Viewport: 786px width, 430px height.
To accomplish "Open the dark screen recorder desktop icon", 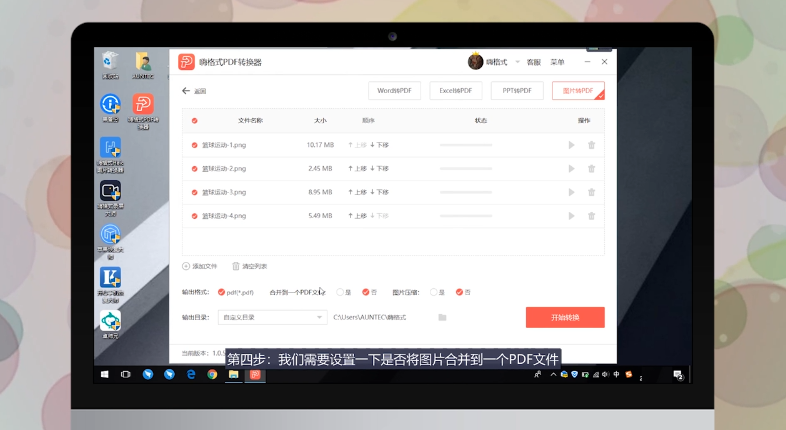I will point(111,197).
